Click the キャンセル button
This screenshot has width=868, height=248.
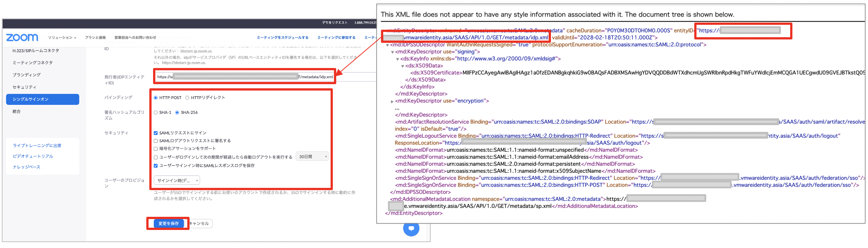point(199,224)
